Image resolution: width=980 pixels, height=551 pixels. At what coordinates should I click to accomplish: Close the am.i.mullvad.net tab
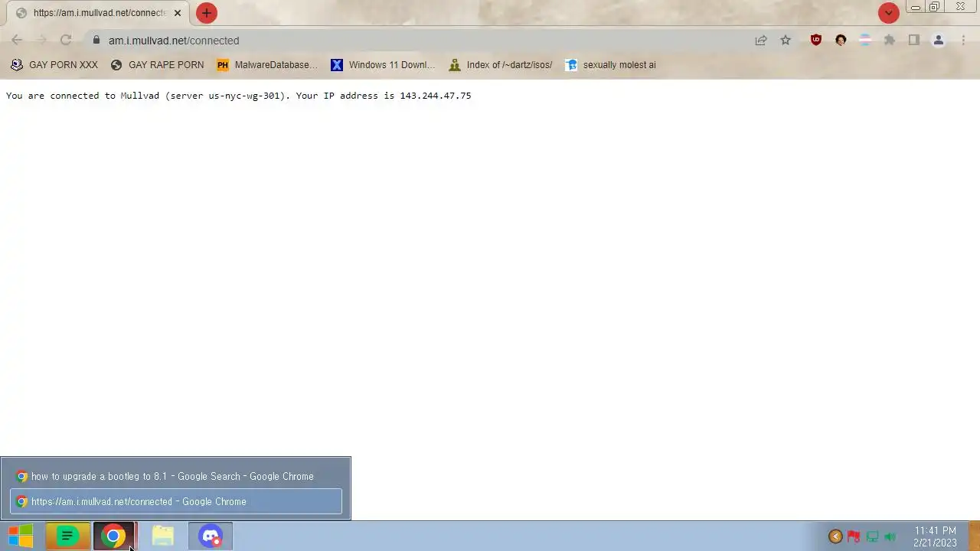[178, 13]
